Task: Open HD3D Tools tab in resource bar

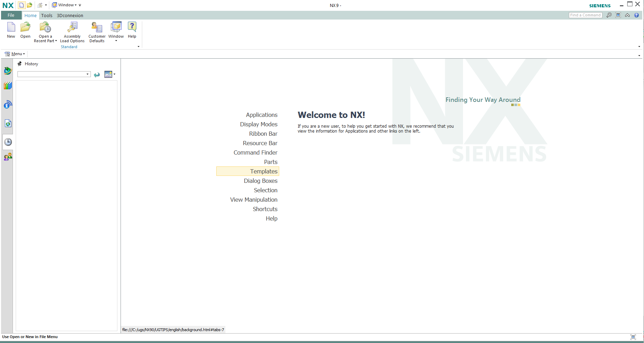Action: (8, 104)
